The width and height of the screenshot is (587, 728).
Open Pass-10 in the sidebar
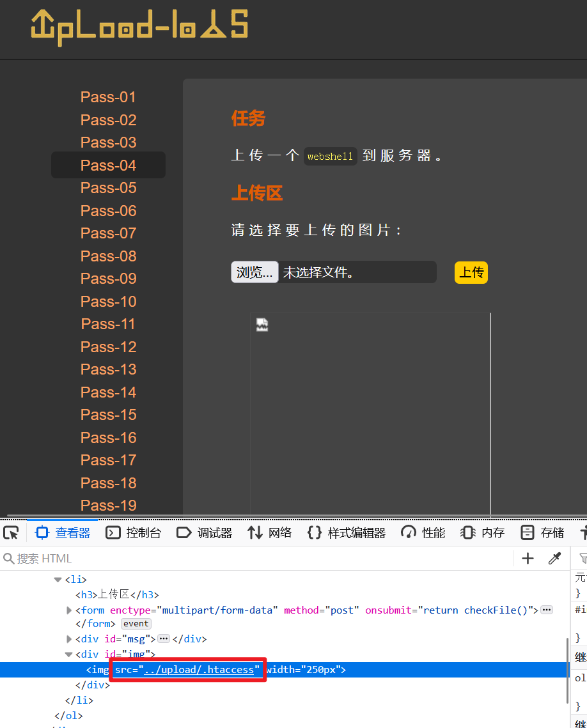(x=108, y=301)
